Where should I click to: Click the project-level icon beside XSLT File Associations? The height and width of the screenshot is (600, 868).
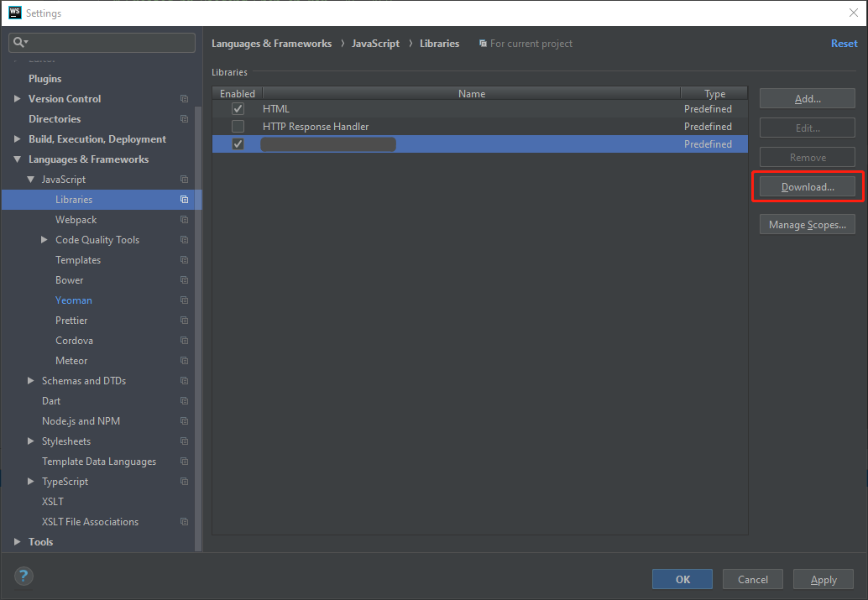point(185,522)
